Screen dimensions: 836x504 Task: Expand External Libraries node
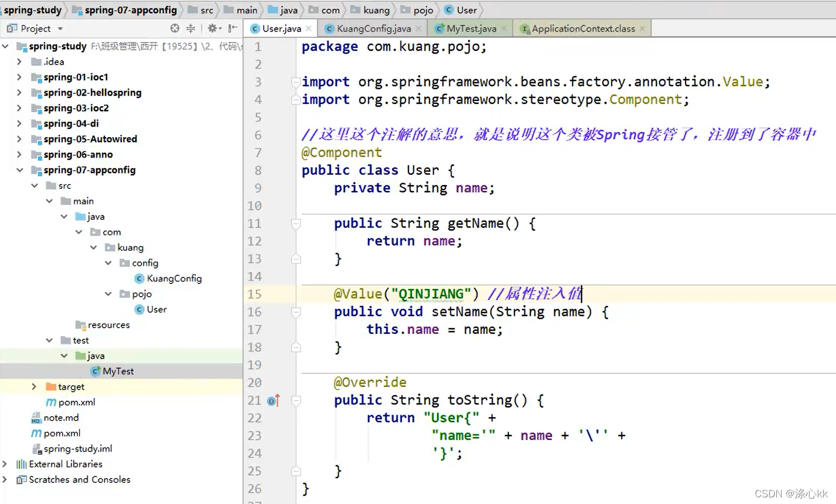pyautogui.click(x=5, y=464)
